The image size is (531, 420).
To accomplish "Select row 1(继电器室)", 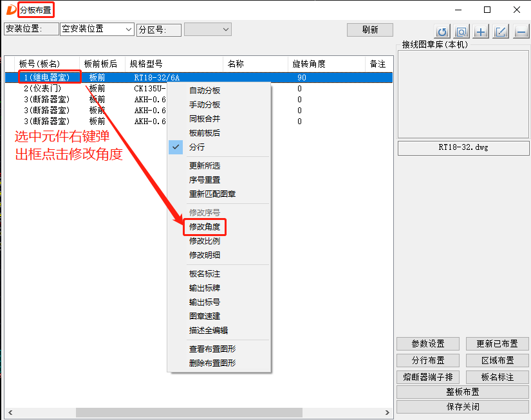I will 199,77.
